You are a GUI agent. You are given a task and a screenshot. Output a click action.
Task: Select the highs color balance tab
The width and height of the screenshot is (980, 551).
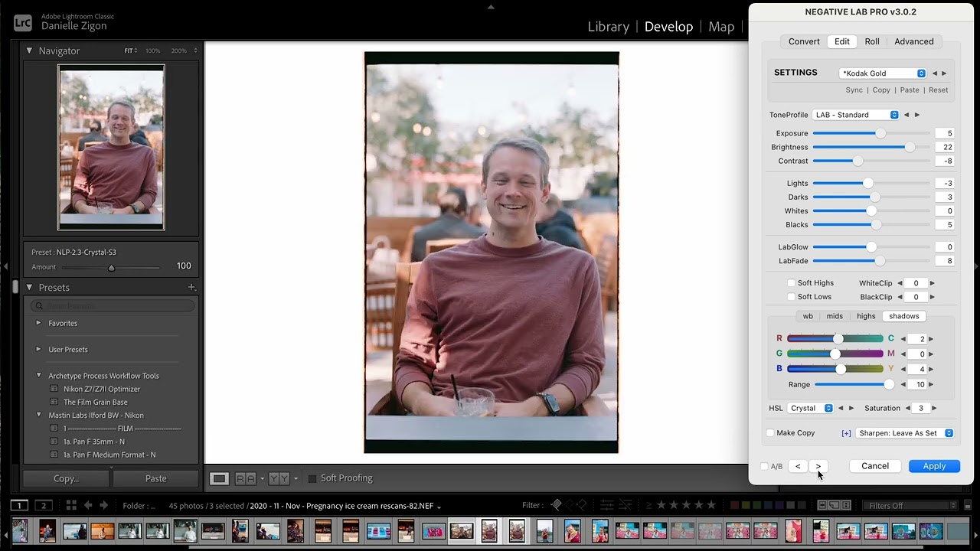(x=866, y=316)
